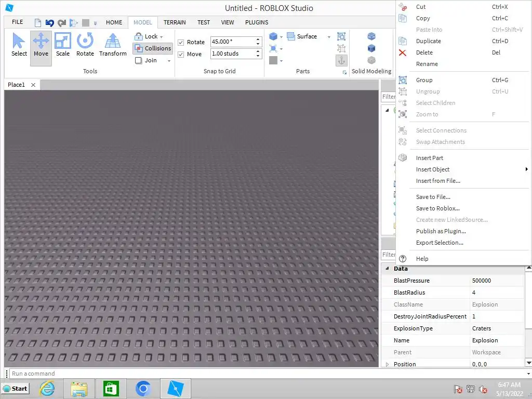
Task: Choose the Rotate tool in the ribbon
Action: click(85, 45)
